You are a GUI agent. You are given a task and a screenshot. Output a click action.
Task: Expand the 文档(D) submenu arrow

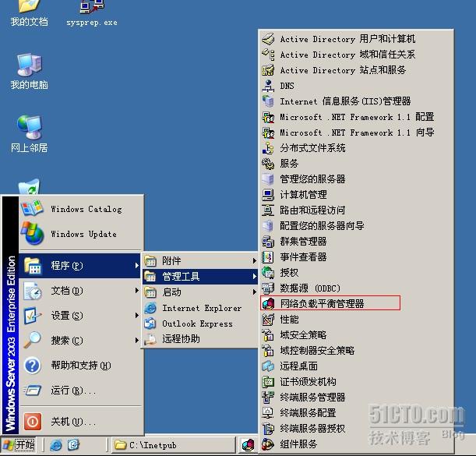(136, 291)
